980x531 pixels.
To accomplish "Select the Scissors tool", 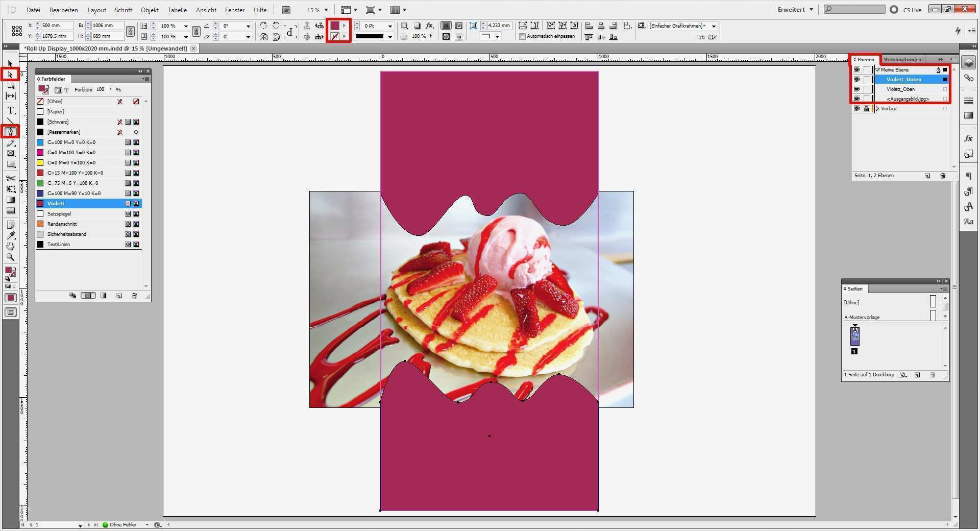I will [10, 178].
